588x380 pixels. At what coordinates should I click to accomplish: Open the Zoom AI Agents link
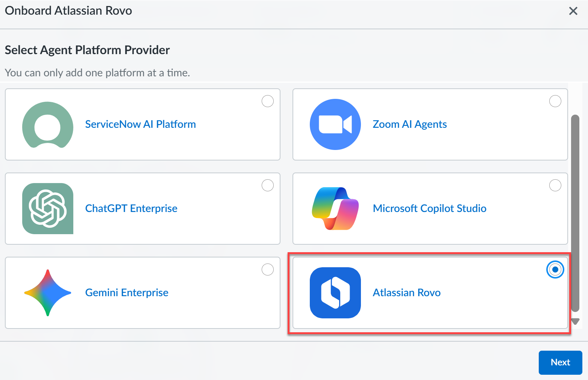(x=409, y=124)
